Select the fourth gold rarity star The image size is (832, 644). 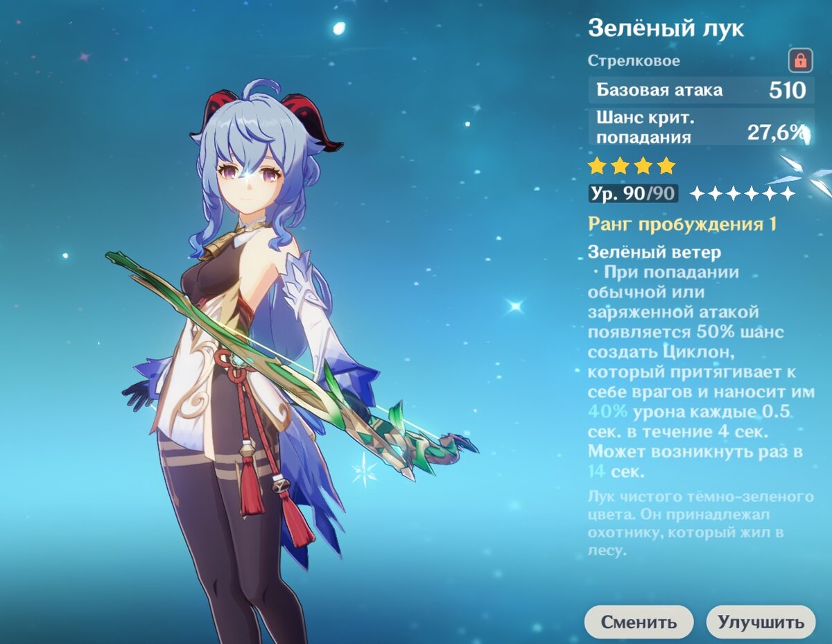pyautogui.click(x=666, y=166)
